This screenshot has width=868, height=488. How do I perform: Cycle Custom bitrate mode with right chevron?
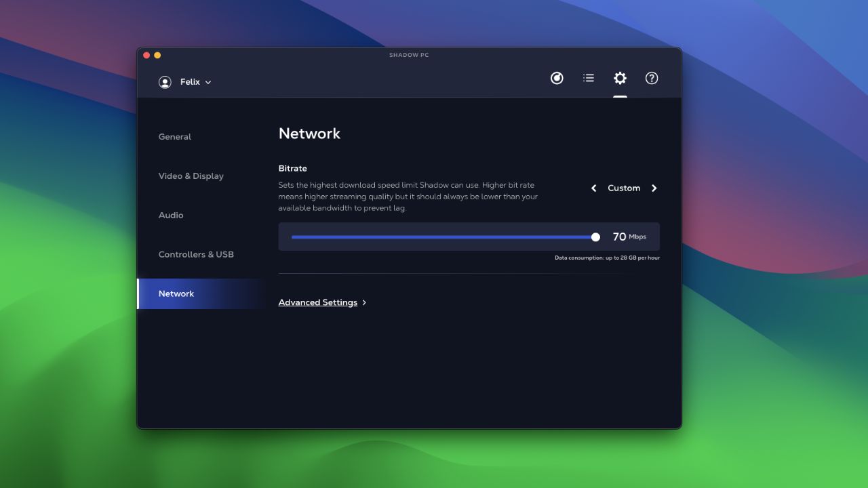point(654,188)
